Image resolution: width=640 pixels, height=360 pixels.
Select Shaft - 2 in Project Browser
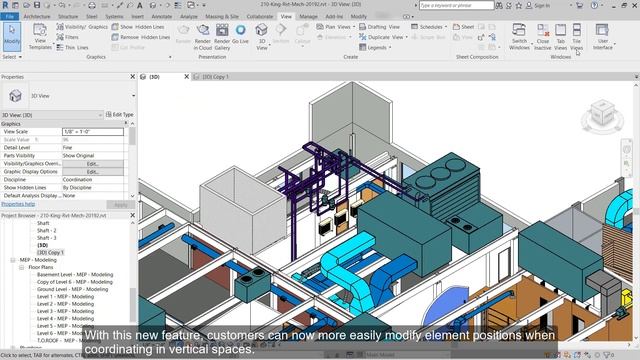47,231
